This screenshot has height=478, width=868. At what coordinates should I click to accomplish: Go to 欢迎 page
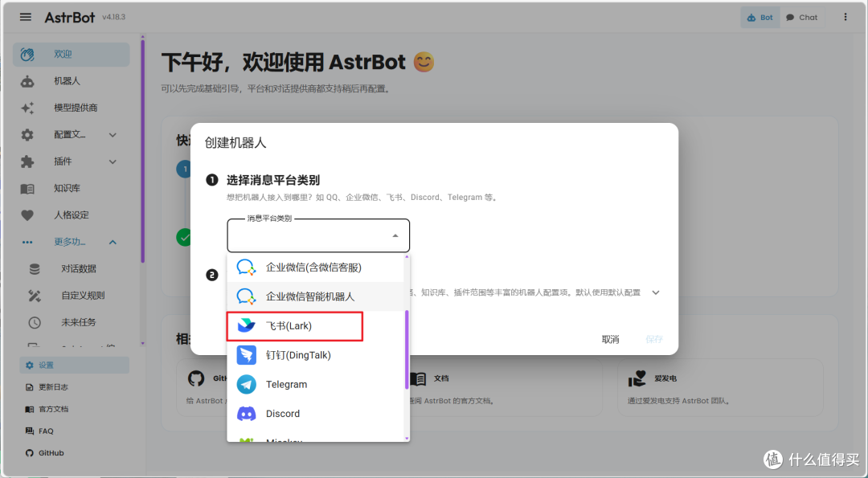(72, 54)
